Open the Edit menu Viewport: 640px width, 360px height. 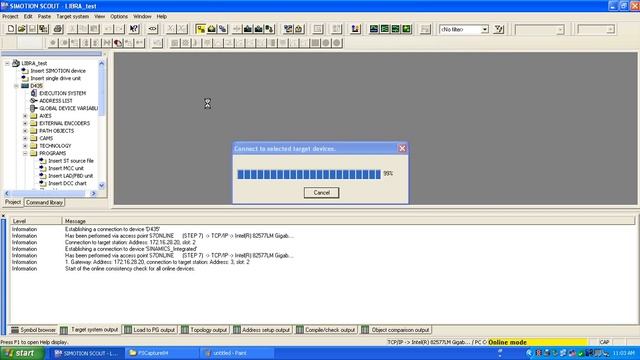click(28, 16)
